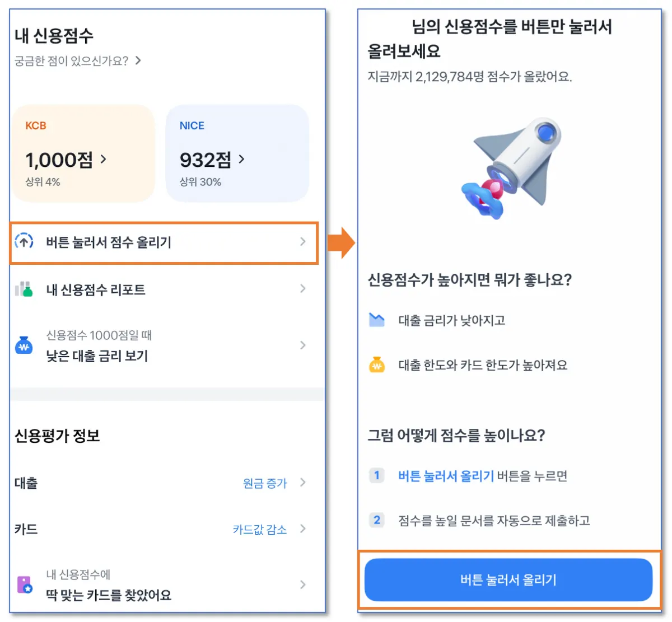Click the yellow money bag limit icon

point(377,365)
